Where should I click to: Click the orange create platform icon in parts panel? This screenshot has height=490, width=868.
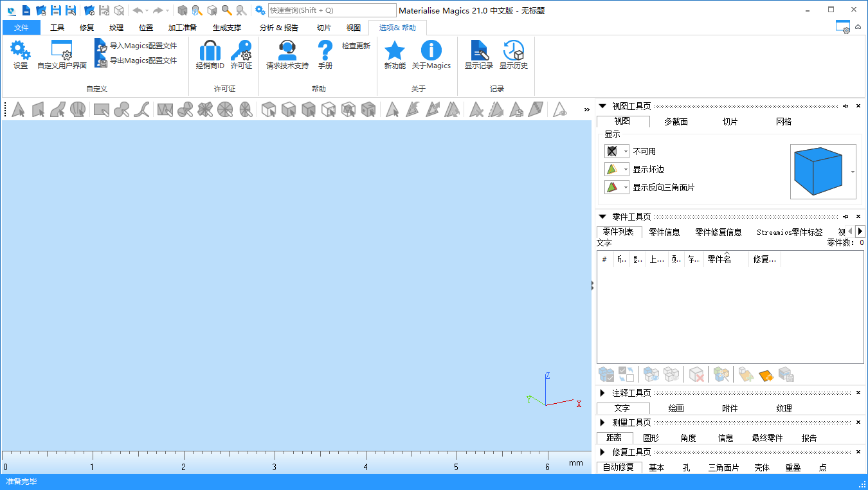coord(765,375)
